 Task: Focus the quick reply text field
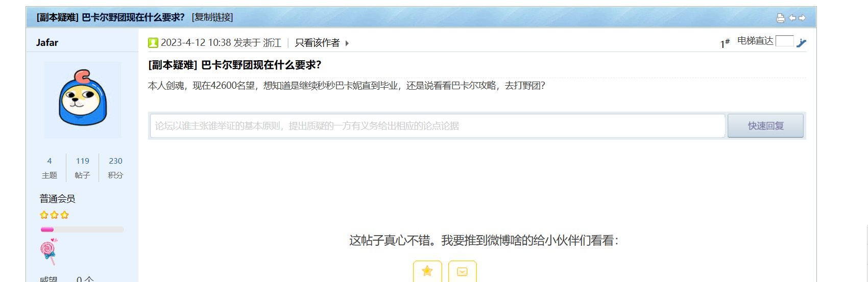point(438,125)
